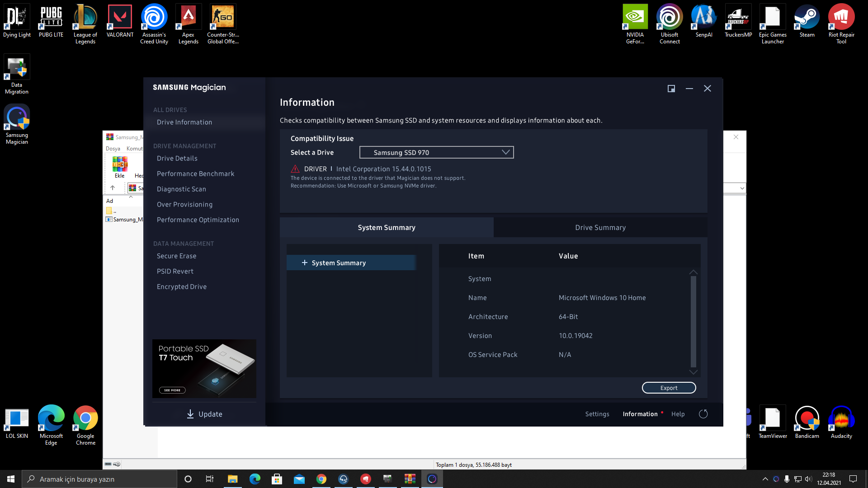Open Data Migration desktop icon

pos(17,75)
